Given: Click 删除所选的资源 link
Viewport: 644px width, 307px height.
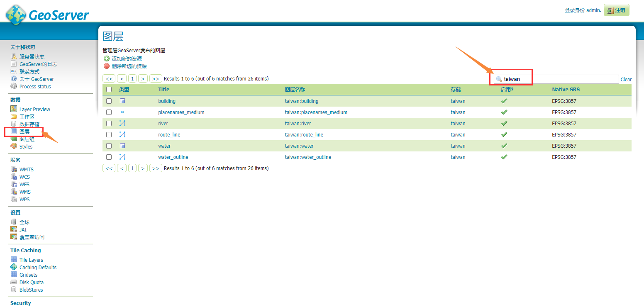Looking at the screenshot, I should point(129,66).
